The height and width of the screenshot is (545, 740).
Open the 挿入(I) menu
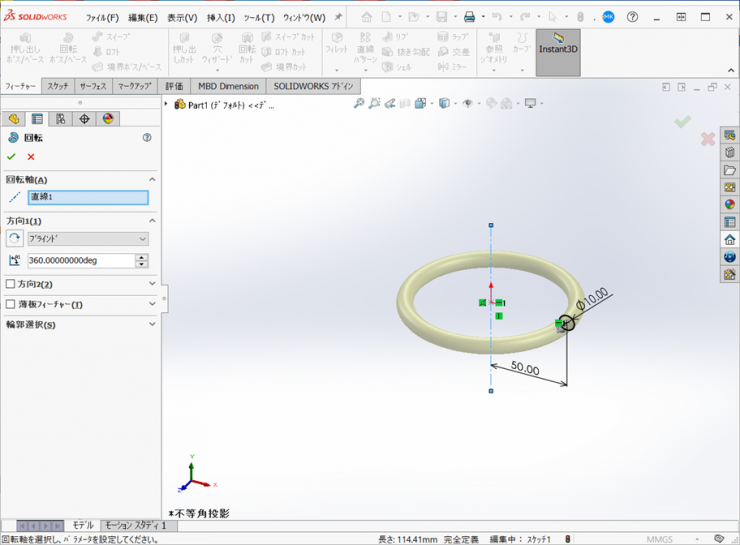click(x=220, y=17)
